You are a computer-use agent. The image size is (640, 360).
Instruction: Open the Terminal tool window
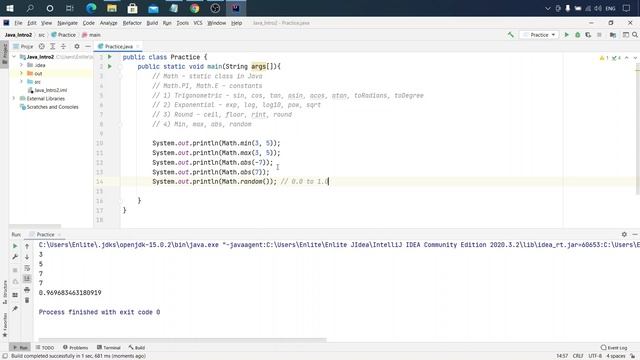click(109, 348)
